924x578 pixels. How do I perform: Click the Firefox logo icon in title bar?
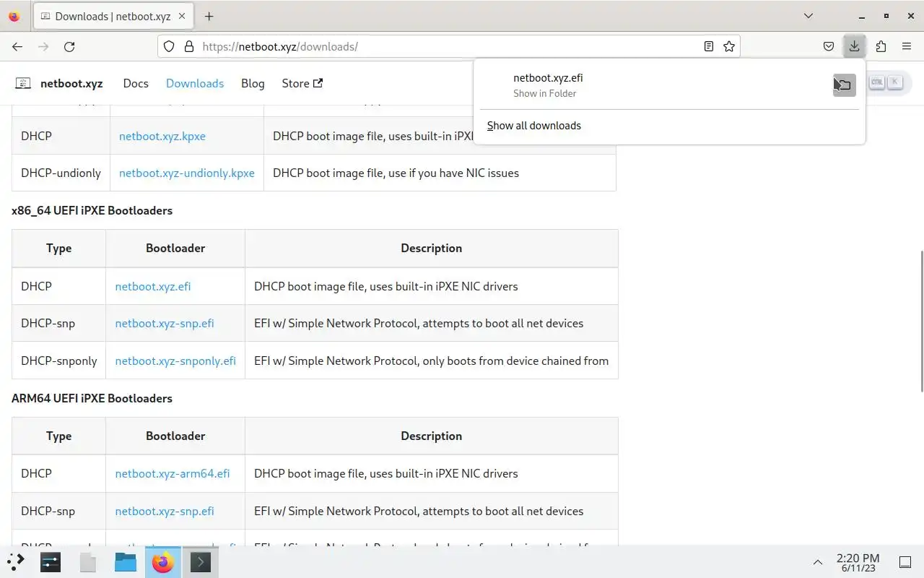click(x=14, y=16)
